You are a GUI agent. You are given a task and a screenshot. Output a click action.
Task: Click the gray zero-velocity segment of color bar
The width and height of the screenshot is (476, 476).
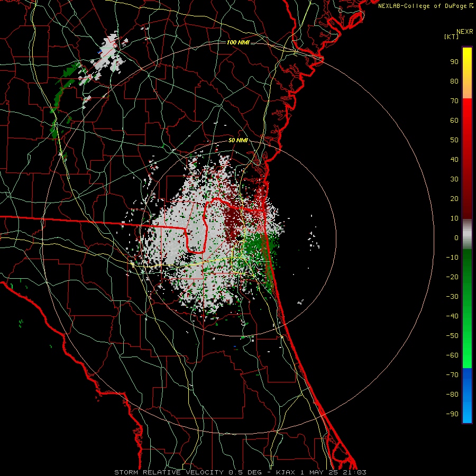coord(467,234)
